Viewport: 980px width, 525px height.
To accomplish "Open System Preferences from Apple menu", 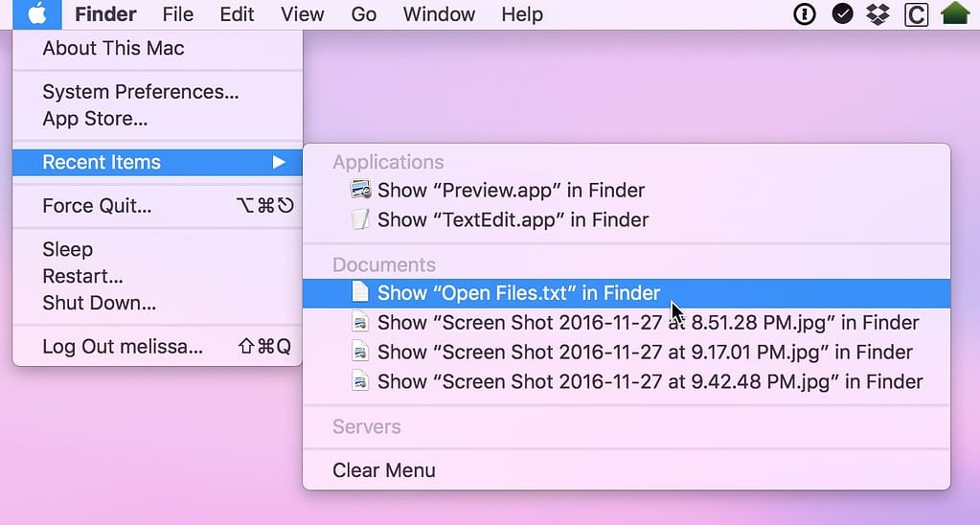I will pos(140,92).
